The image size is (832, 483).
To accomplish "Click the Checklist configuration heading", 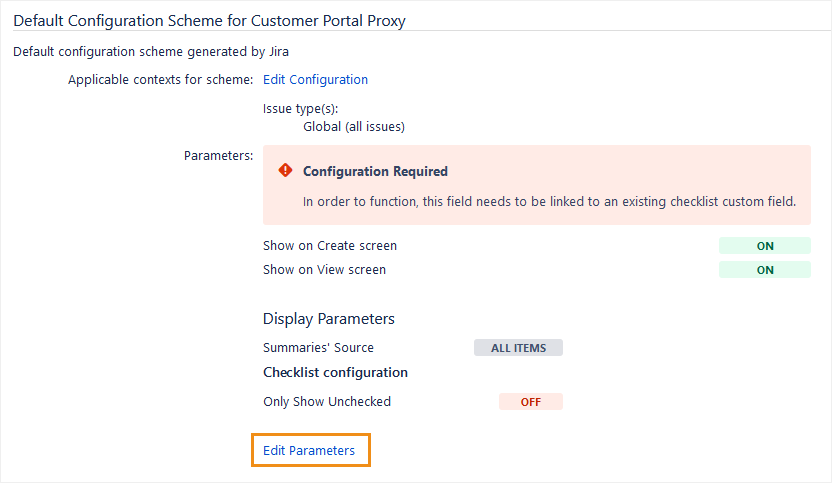I will (335, 372).
